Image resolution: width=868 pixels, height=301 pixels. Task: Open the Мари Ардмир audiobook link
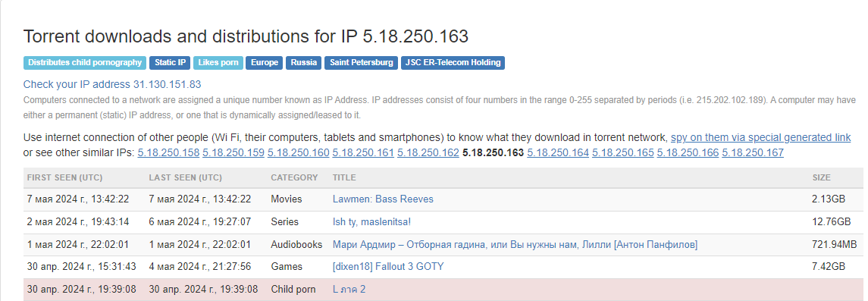point(515,245)
